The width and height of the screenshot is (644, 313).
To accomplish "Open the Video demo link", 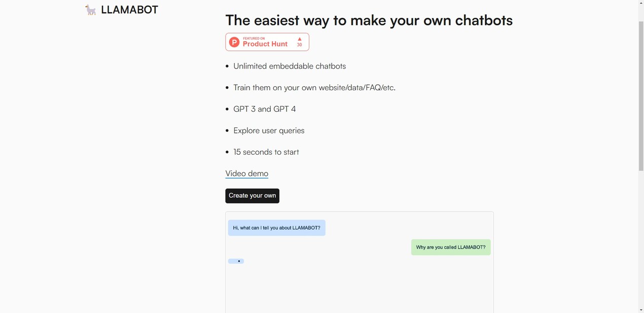I will point(246,173).
